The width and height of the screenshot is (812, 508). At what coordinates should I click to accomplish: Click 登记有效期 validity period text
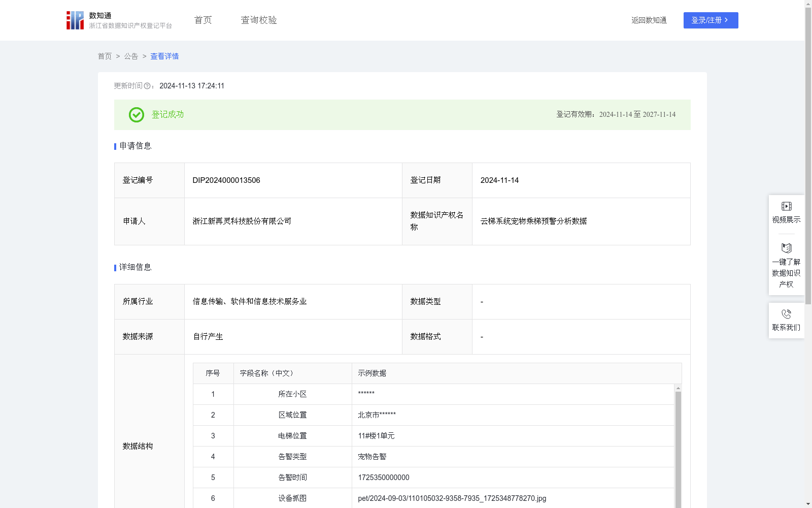616,114
